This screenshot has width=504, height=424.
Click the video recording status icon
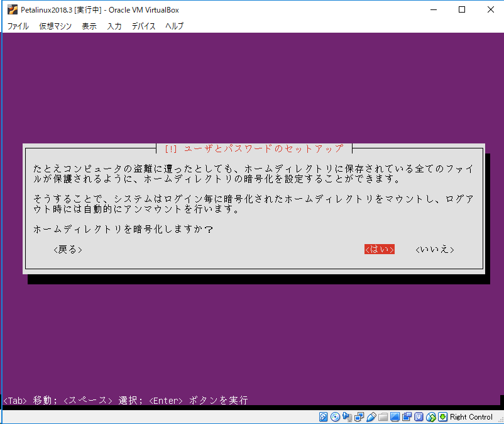pyautogui.click(x=407, y=416)
